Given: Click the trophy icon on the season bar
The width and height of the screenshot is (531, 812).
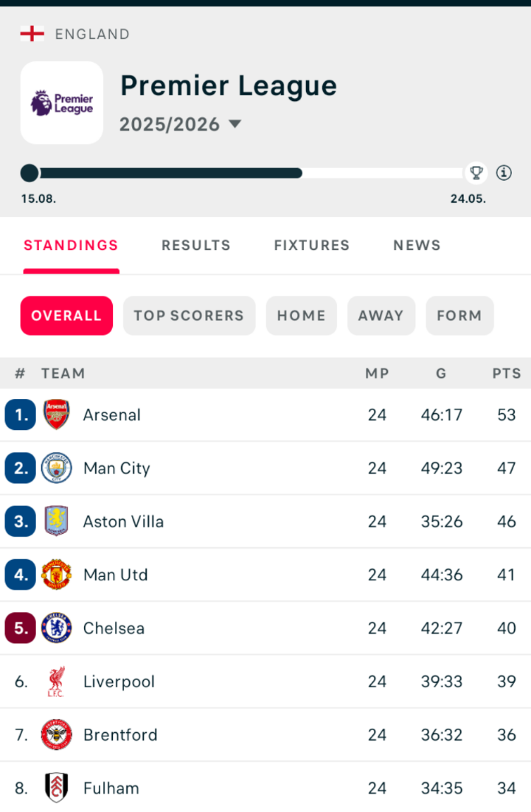Looking at the screenshot, I should click(x=476, y=173).
